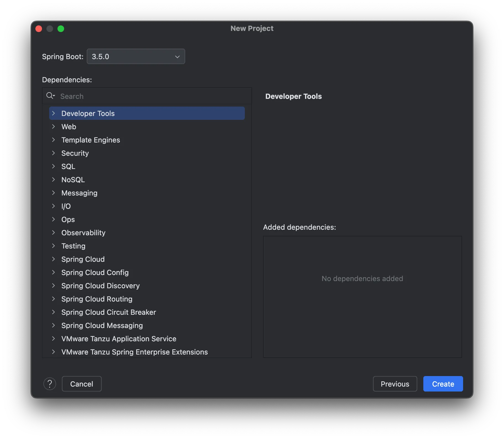504x439 pixels.
Task: Select VMware Tanzu Spring Enterprise Extensions row
Action: click(147, 352)
